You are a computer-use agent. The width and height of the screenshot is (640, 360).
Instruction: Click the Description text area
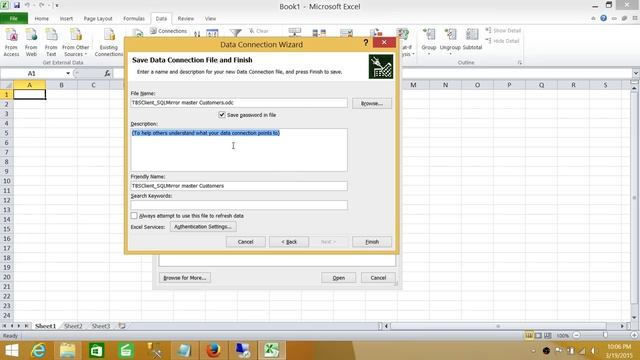239,150
